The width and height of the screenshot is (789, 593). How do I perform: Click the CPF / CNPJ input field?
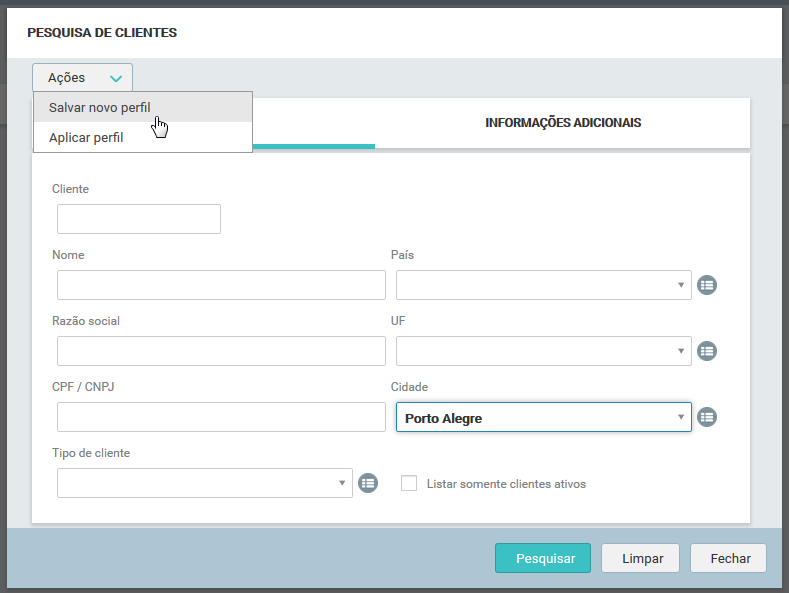[x=221, y=417]
